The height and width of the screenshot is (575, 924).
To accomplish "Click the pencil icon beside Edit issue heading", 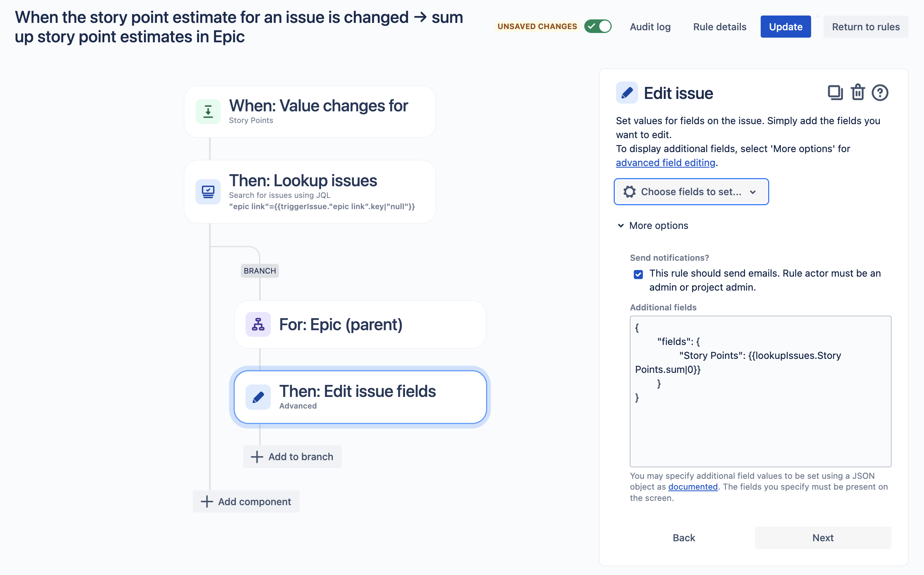I will pos(627,93).
